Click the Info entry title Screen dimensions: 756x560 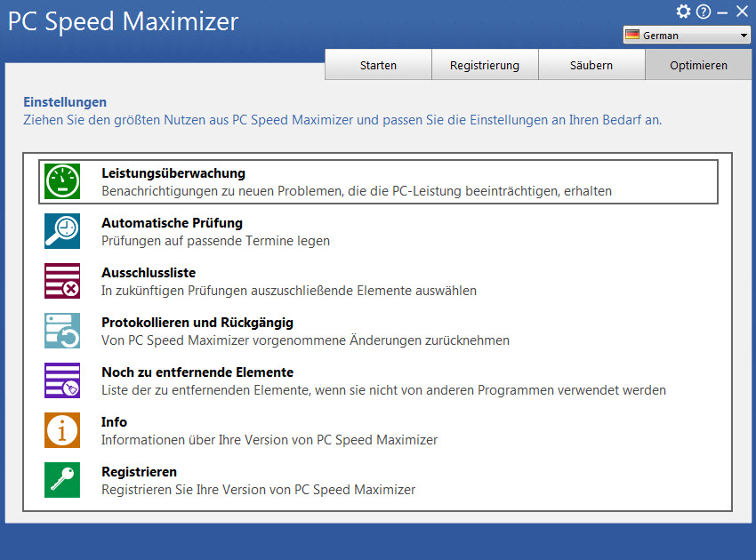[114, 422]
